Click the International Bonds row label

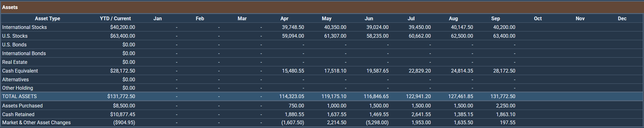tap(24, 53)
